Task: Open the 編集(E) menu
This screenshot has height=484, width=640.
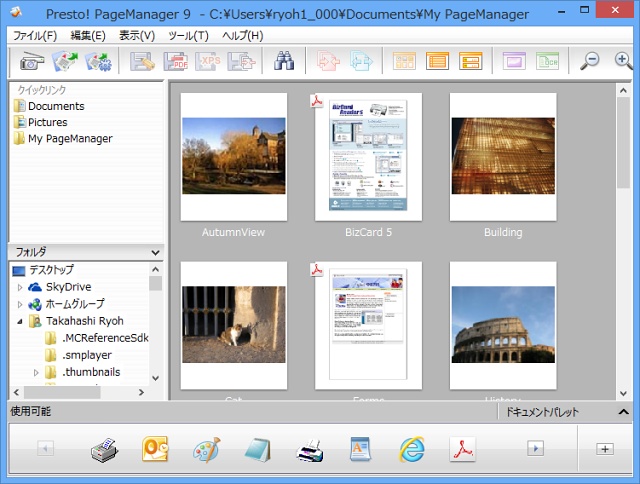Action: click(88, 36)
